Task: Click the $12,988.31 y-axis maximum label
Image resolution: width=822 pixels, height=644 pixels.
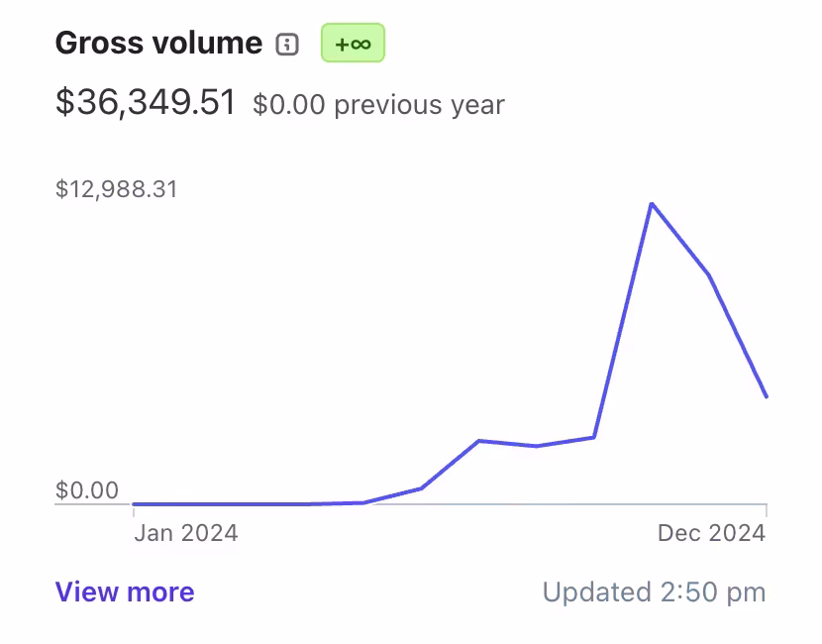Action: point(117,189)
